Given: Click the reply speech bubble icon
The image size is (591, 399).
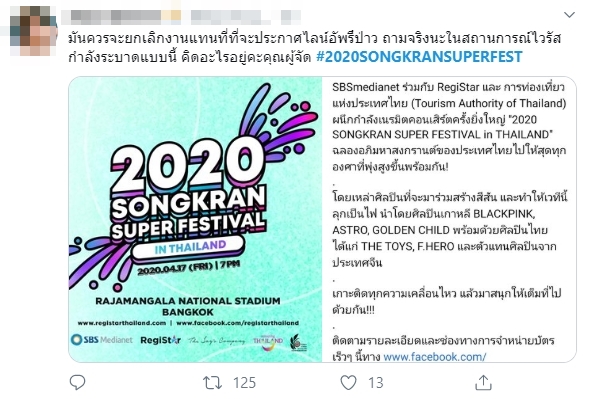Looking at the screenshot, I should coord(78,382).
